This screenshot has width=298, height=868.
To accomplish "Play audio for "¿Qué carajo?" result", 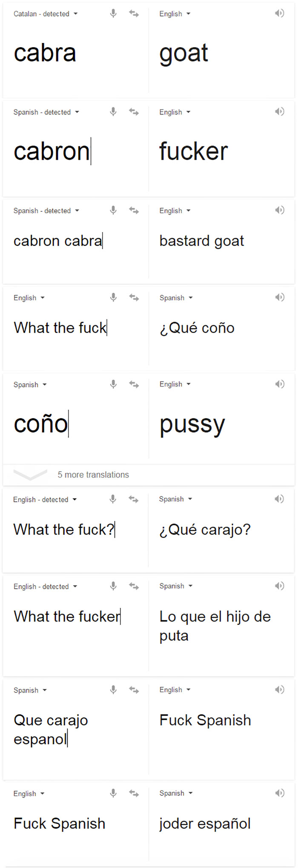I will pos(280,499).
